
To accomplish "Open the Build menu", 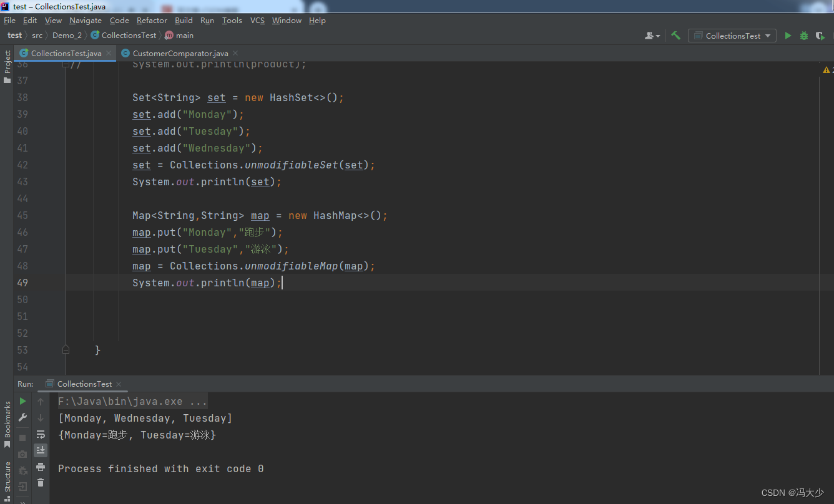I will coord(184,21).
